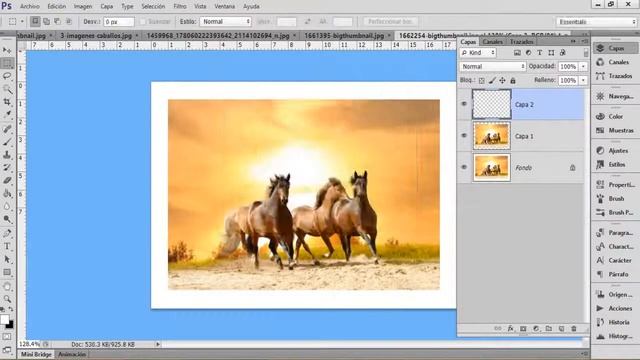640x360 pixels.
Task: Select the Path Selection tool
Action: [x=7, y=259]
